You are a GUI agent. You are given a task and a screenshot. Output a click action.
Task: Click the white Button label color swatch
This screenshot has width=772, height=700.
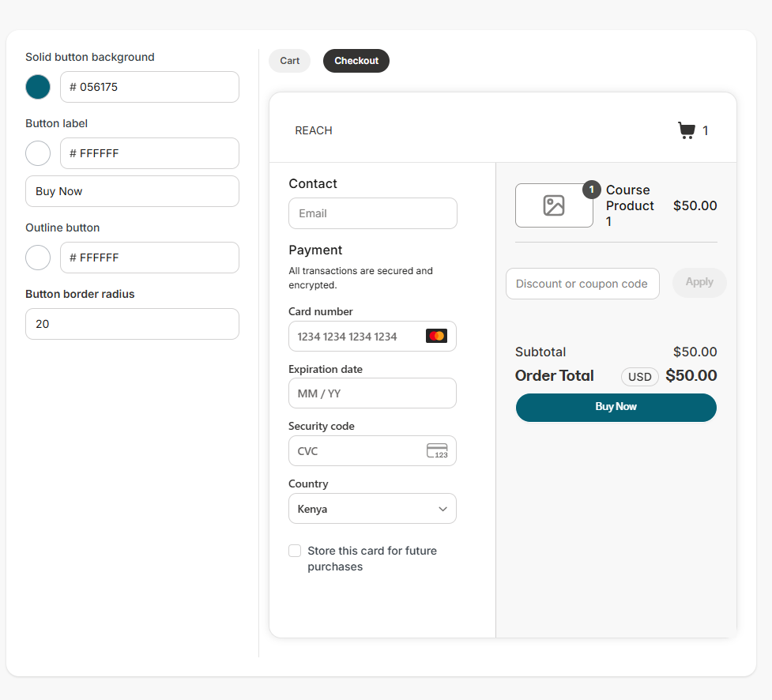(x=37, y=153)
